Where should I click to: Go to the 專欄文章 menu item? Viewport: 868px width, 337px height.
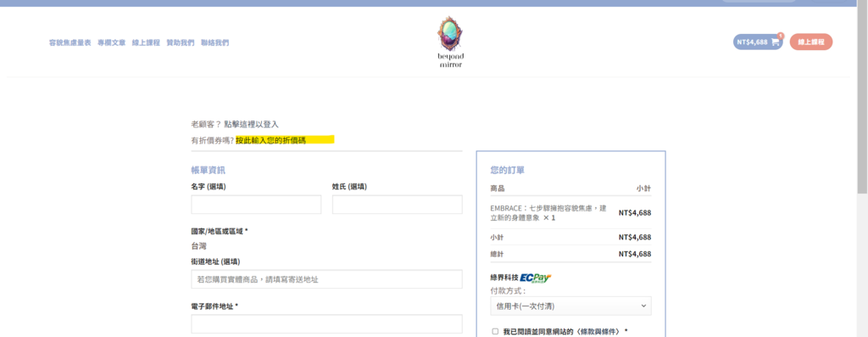[x=111, y=42]
